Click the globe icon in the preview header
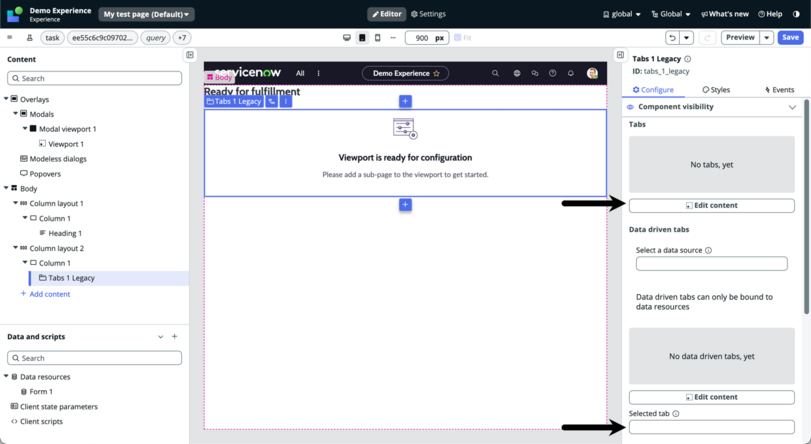 click(x=517, y=73)
